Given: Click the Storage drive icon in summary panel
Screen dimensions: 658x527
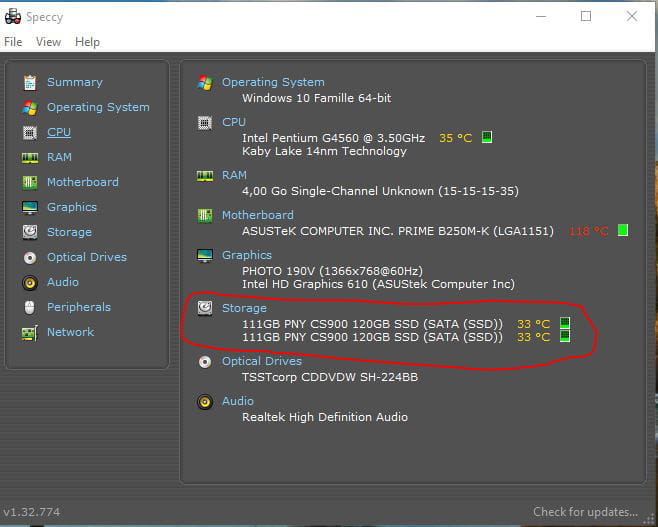Looking at the screenshot, I should [205, 308].
